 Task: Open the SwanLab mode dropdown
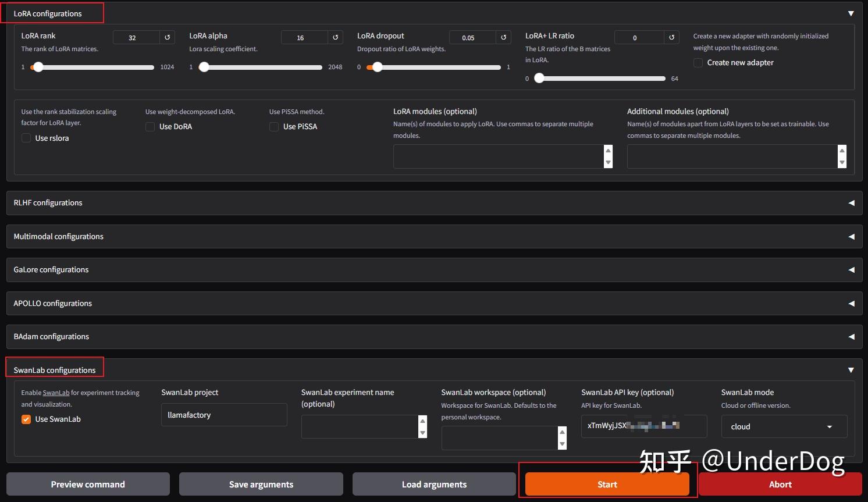coord(783,426)
